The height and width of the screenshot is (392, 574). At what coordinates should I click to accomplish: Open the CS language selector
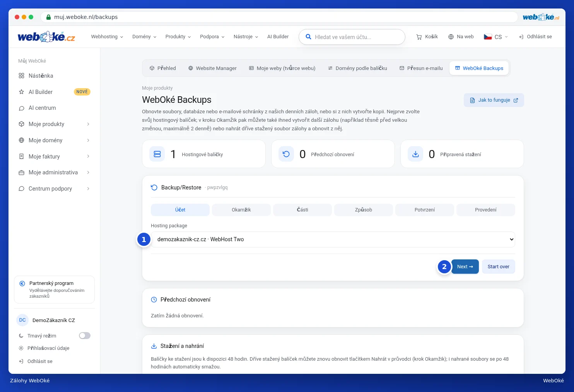[x=496, y=37]
